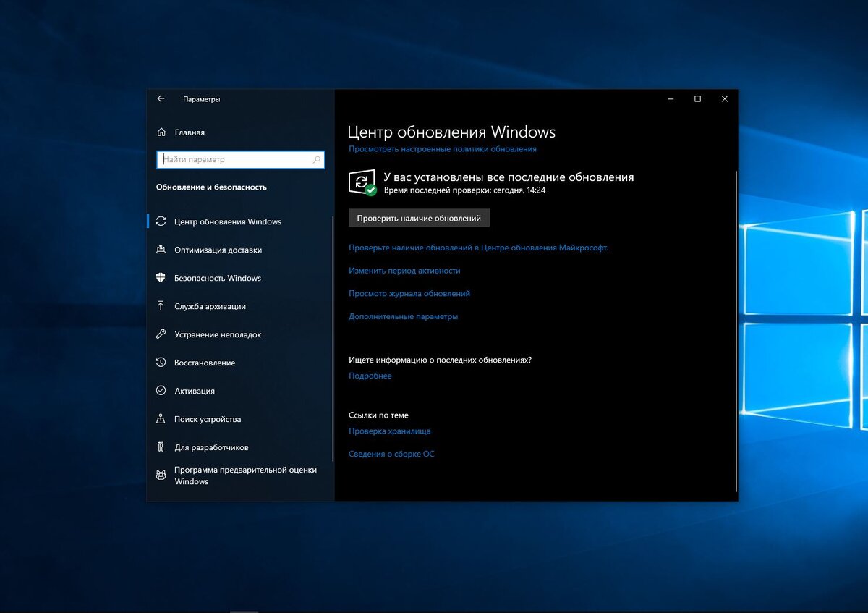
Task: Open Сведения о сборке ОС link
Action: [x=391, y=455]
